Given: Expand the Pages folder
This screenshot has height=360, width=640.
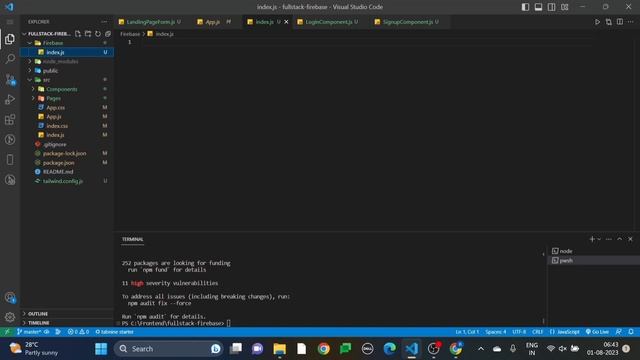Looking at the screenshot, I should pyautogui.click(x=33, y=98).
